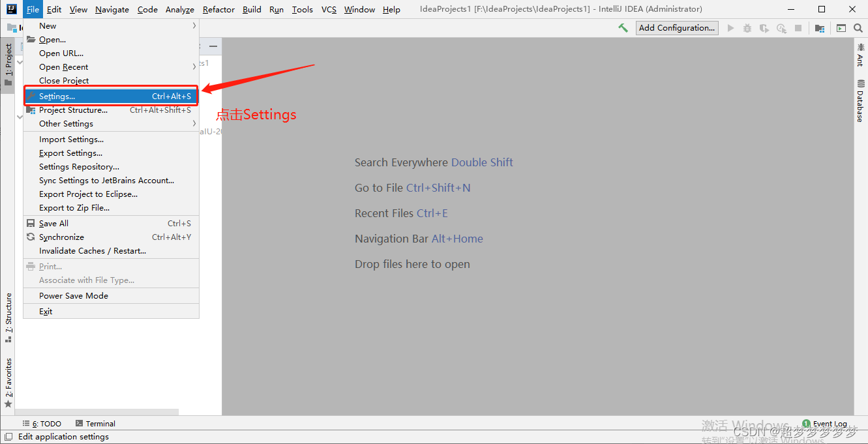Image resolution: width=868 pixels, height=444 pixels.
Task: Open the Code menu
Action: point(147,9)
